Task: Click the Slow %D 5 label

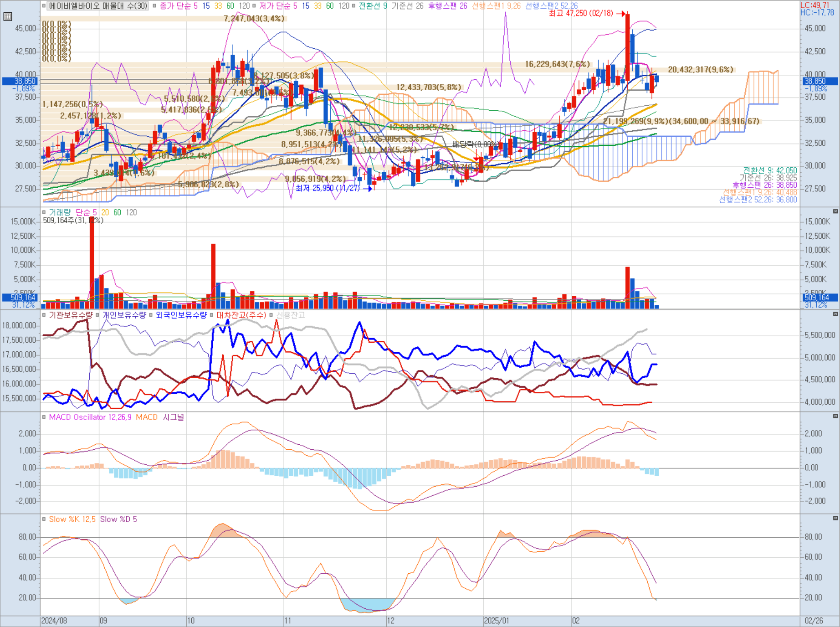Action: coord(118,519)
